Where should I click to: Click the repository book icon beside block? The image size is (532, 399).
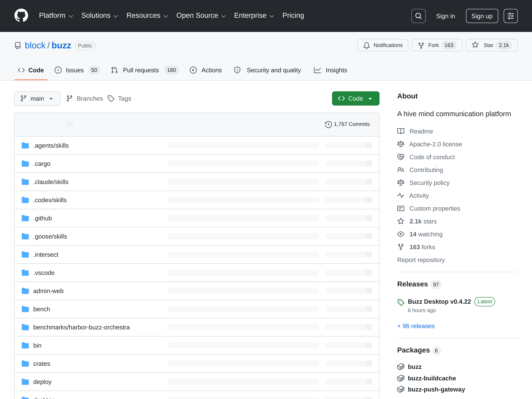(18, 45)
